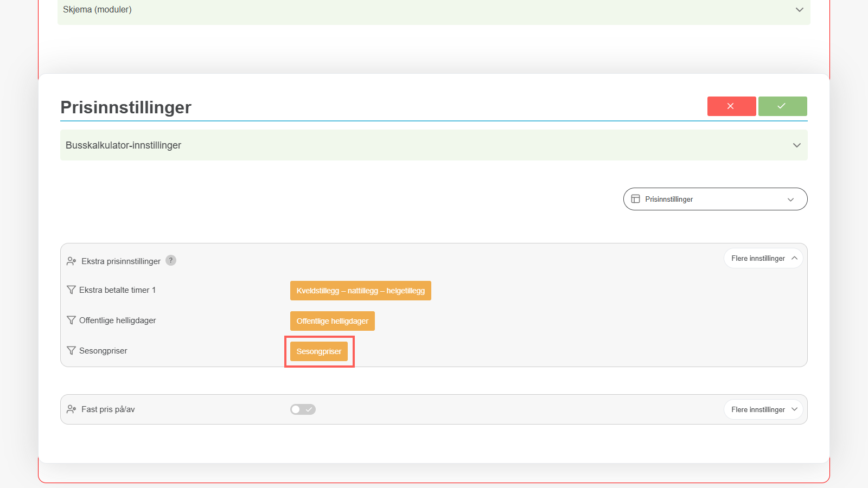Confirm with the green checkmark button
Screen dimensions: 868x488
(782, 106)
